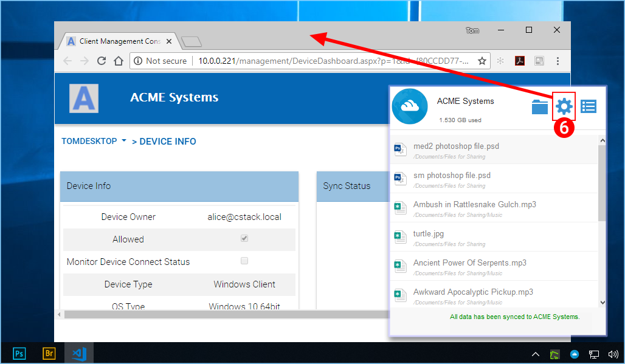Image resolution: width=625 pixels, height=364 pixels.
Task: Open turtle.jpg entry
Action: pyautogui.click(x=494, y=237)
